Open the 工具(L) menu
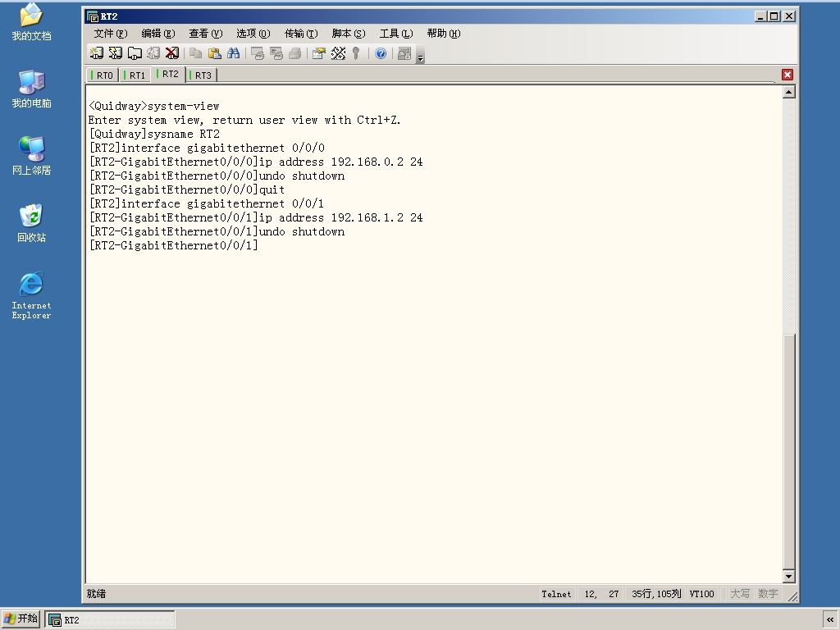Viewport: 840px width, 630px height. click(x=396, y=33)
